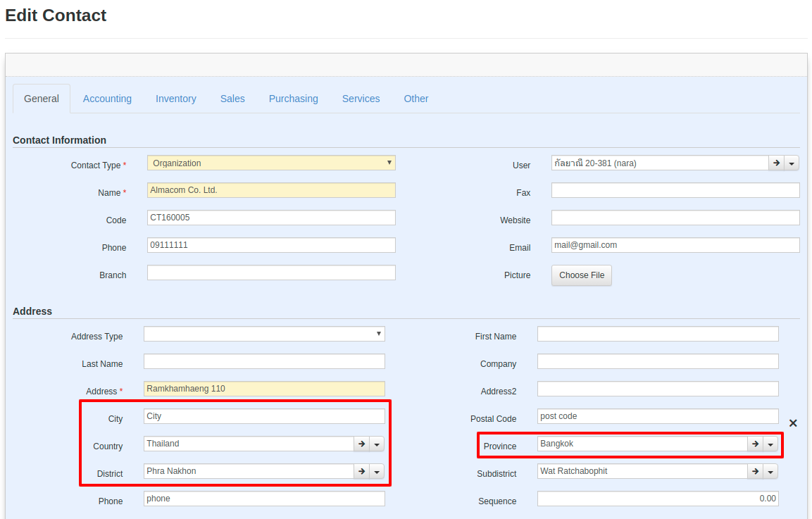The height and width of the screenshot is (519, 812).
Task: Click the empty Branch field
Action: click(271, 273)
